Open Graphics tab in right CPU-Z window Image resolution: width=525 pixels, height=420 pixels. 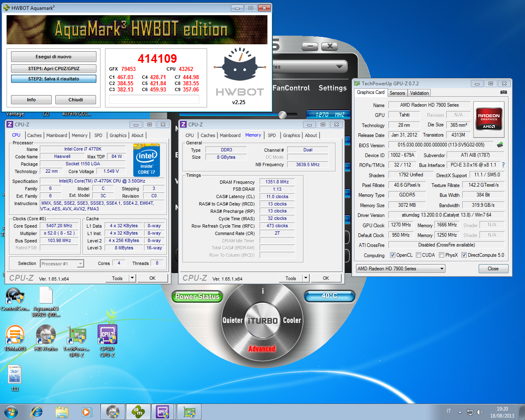coord(292,135)
